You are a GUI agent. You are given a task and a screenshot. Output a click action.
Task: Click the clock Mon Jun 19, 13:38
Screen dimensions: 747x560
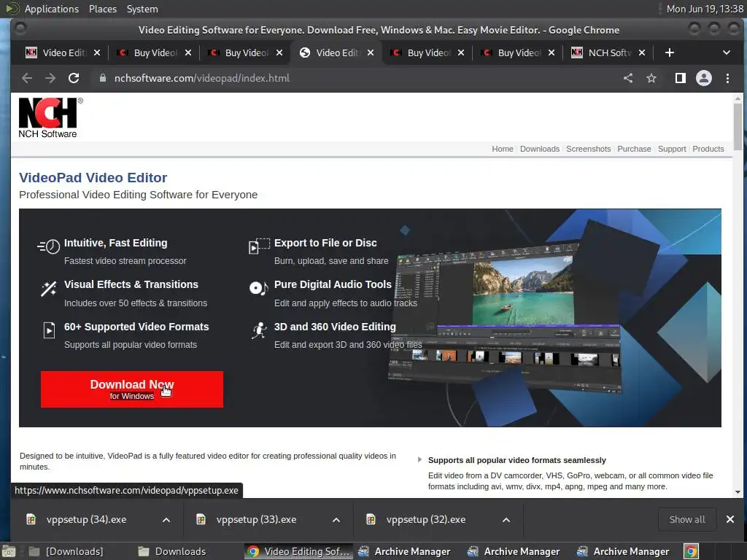(705, 9)
